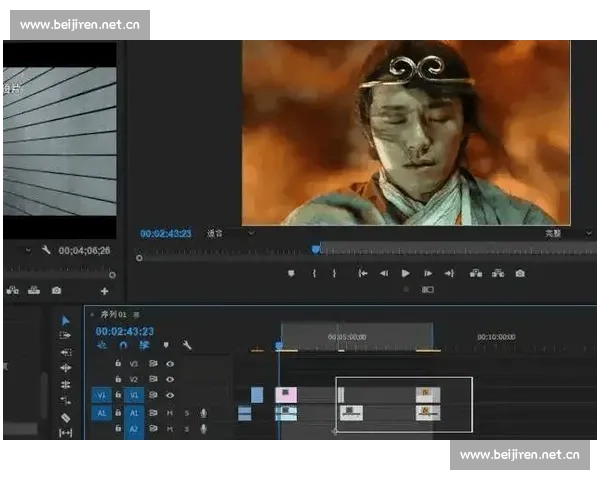Image resolution: width=600 pixels, height=480 pixels.
Task: Toggle Linked Selection in timeline
Action: click(x=144, y=345)
